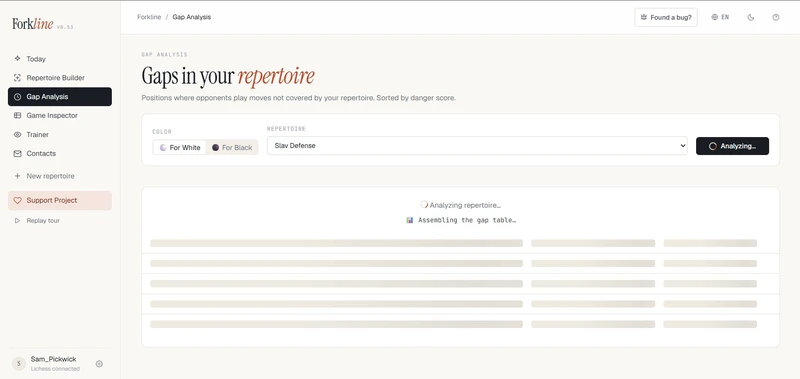Viewport: 800px width, 379px height.
Task: Click the Support Project button
Action: (x=60, y=200)
